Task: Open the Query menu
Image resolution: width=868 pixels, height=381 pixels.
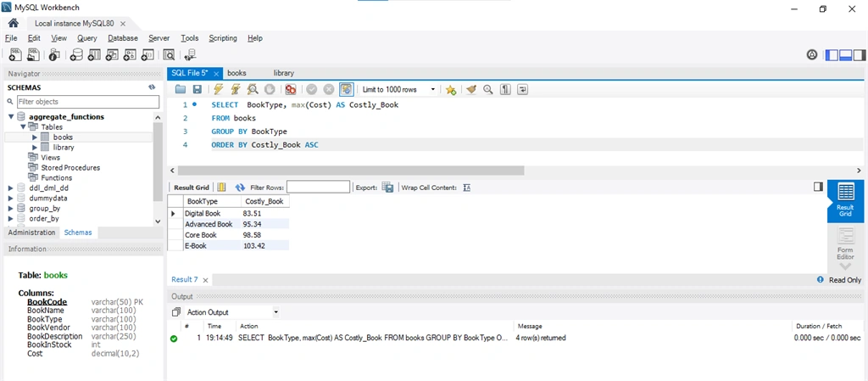Action: 87,38
